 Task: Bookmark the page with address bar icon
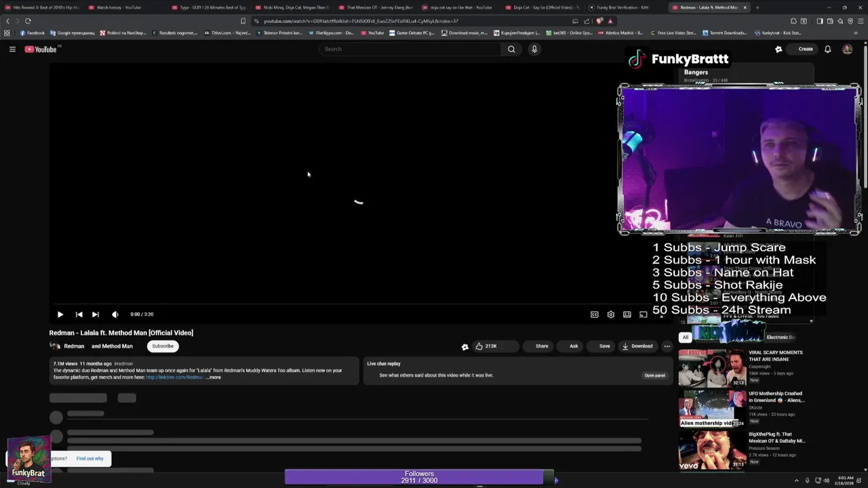(x=243, y=21)
